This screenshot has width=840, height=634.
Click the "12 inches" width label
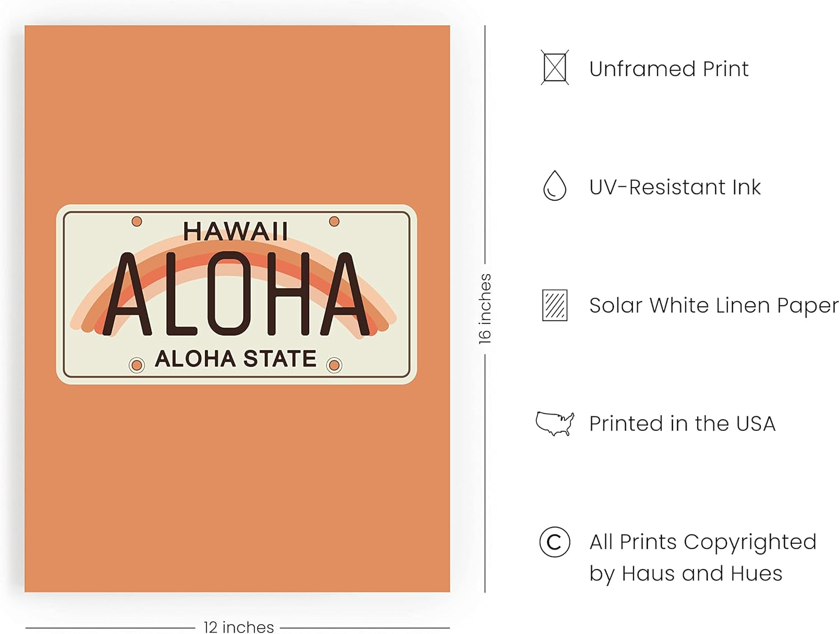pos(239,627)
